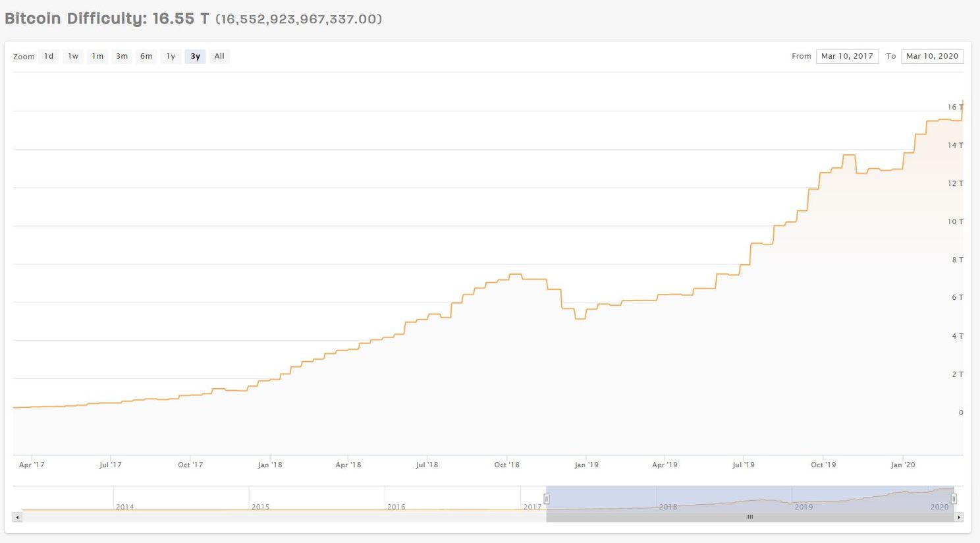This screenshot has height=543, width=980.
Task: Click the Bitcoin Difficulty title text
Action: pyautogui.click(x=107, y=18)
